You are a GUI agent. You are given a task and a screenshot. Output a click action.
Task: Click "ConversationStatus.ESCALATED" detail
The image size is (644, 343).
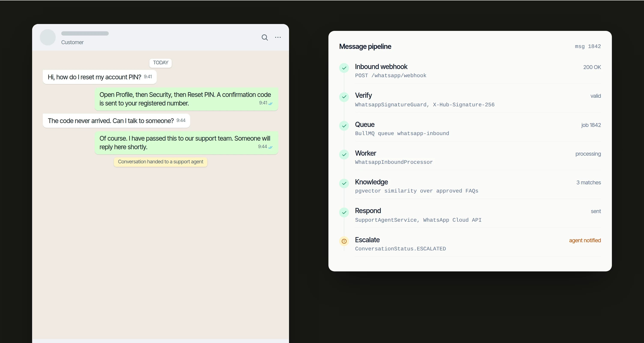(x=401, y=249)
